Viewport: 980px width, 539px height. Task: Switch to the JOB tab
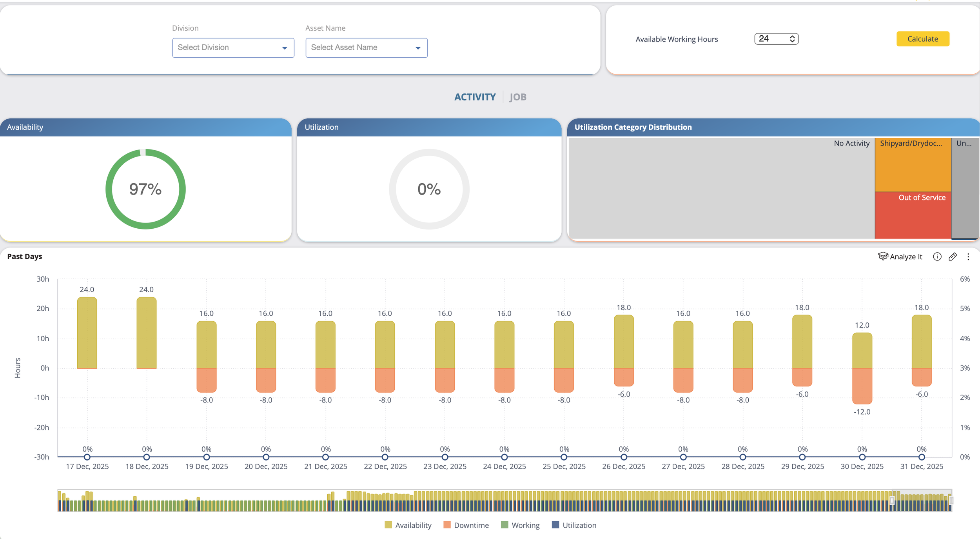[517, 97]
